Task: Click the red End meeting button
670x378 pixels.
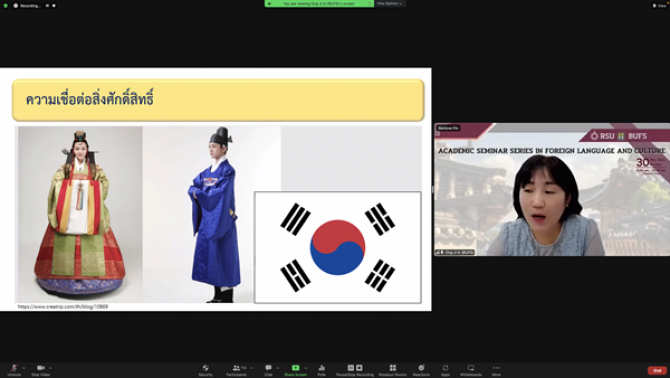Action: click(657, 370)
